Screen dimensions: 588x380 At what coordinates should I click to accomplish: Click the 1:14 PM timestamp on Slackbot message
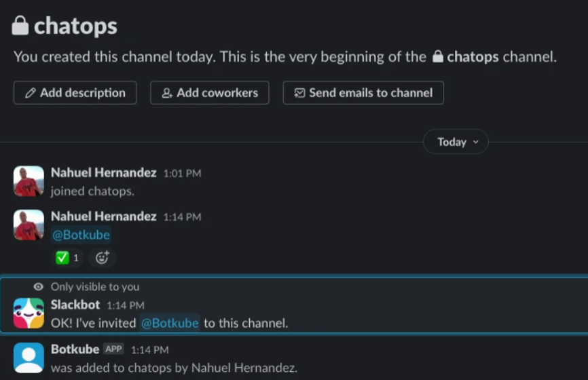click(x=126, y=306)
